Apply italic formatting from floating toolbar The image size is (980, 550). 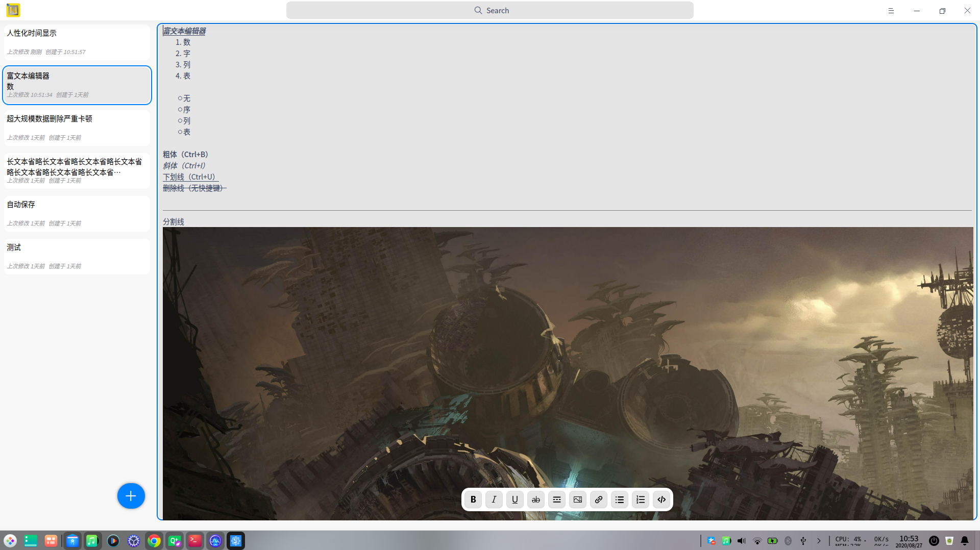(x=494, y=499)
